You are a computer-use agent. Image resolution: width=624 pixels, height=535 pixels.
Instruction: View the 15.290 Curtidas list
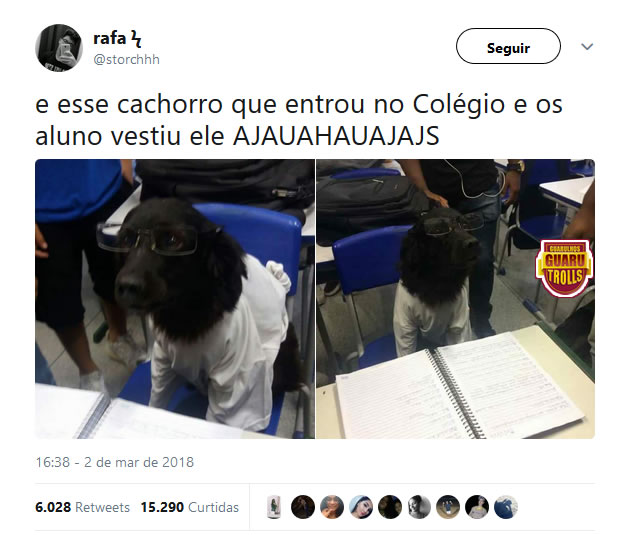(x=189, y=507)
